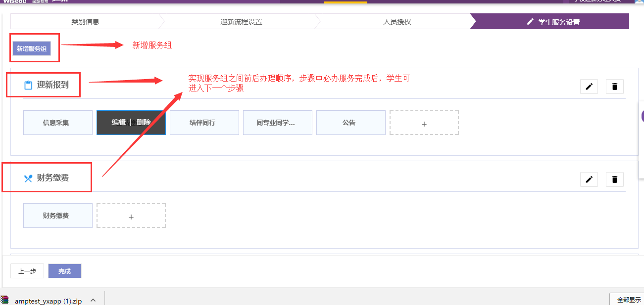
Task: Finish setup with the 完成 button
Action: (65, 271)
